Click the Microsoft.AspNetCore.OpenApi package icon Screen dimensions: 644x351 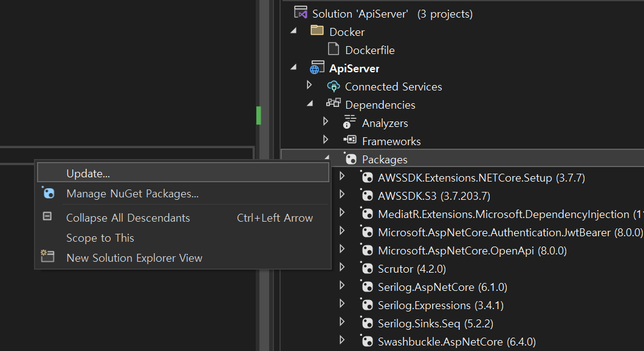(366, 250)
